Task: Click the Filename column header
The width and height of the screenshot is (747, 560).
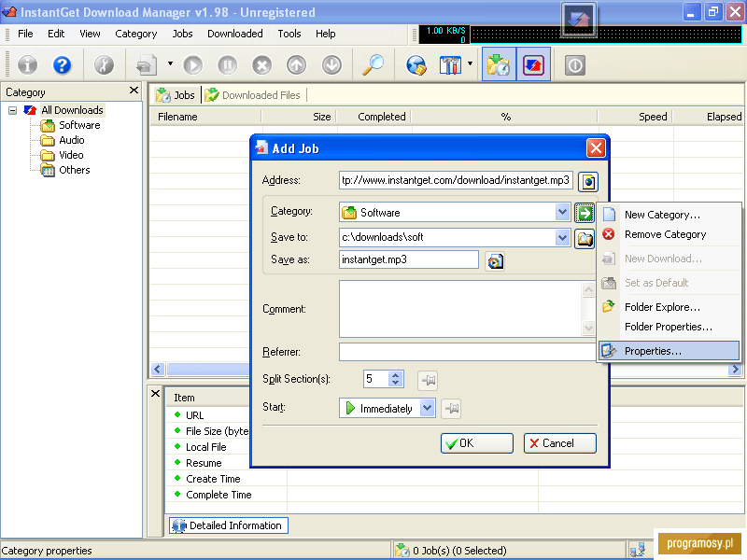Action: click(x=205, y=117)
